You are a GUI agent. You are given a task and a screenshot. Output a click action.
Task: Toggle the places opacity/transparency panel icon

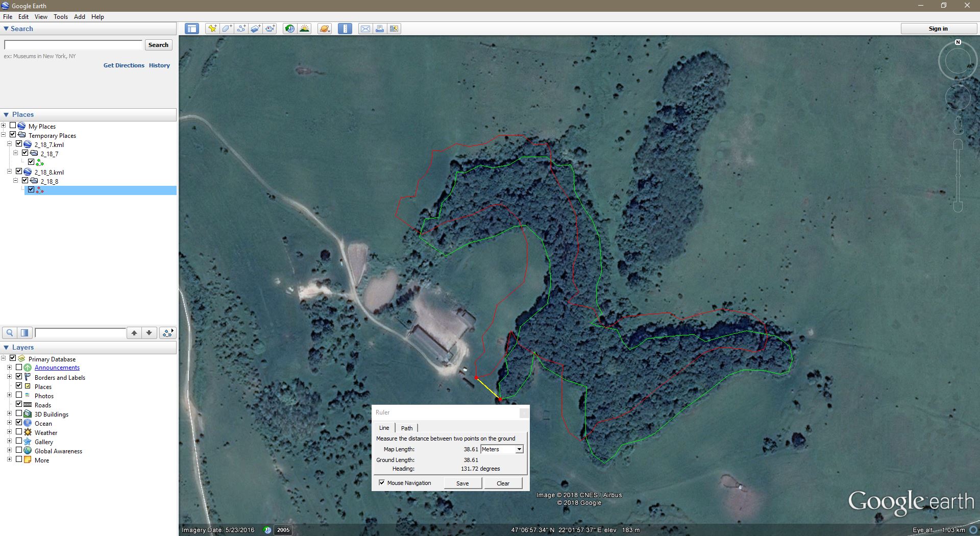pos(24,333)
